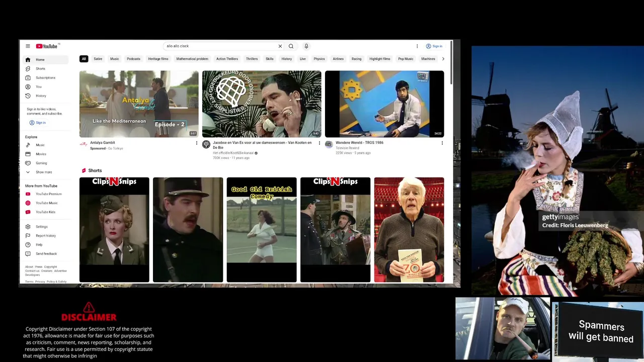Open Televisie Rewind channel link
The width and height of the screenshot is (644, 362).
348,148
